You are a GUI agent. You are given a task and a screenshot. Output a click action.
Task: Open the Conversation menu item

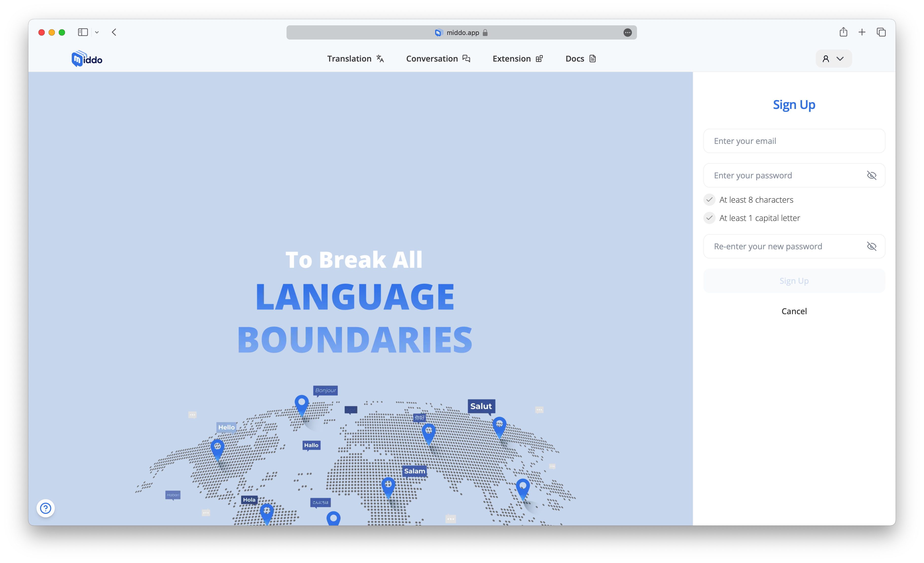[x=438, y=59]
